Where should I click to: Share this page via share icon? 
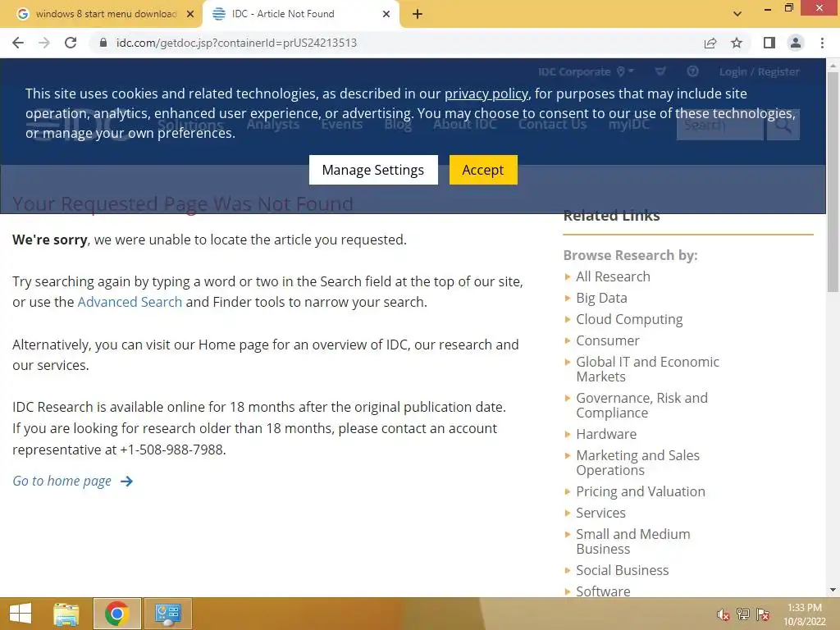710,43
